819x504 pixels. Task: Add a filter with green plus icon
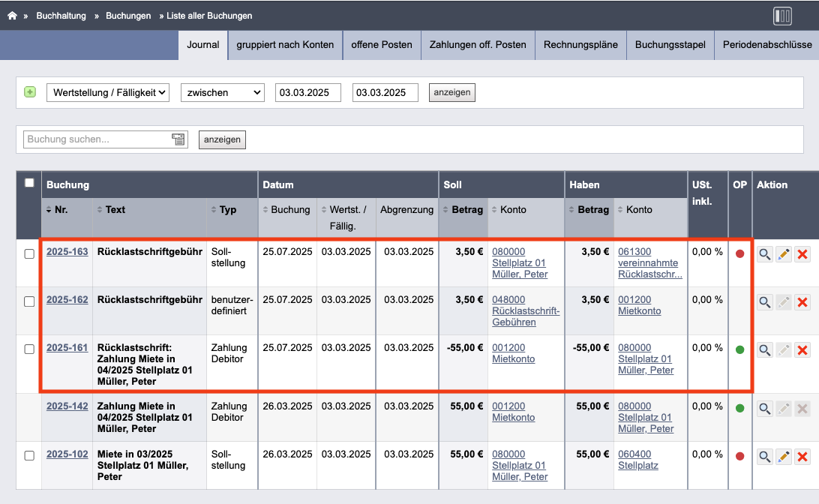30,92
